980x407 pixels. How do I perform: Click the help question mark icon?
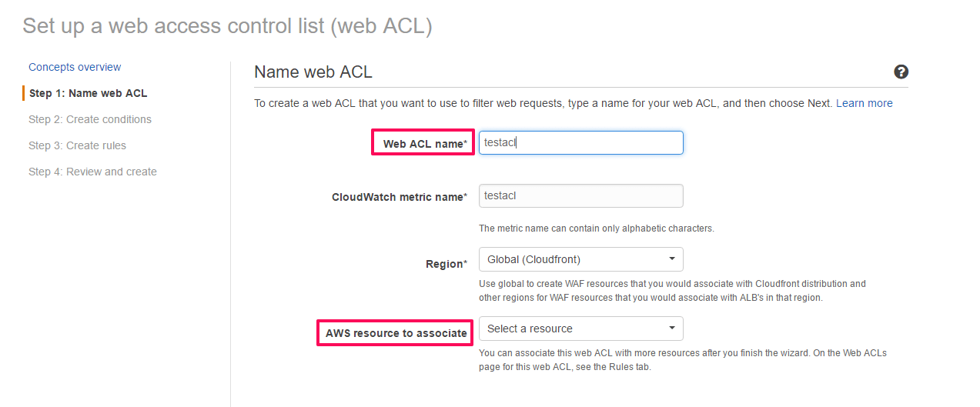point(901,72)
